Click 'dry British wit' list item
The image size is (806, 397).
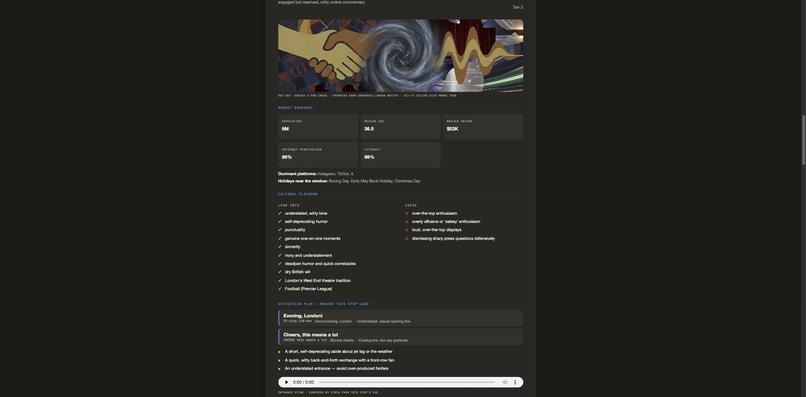(297, 272)
